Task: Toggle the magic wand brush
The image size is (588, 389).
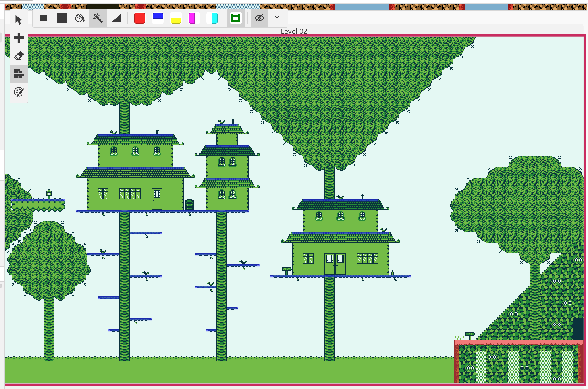Action: tap(98, 18)
